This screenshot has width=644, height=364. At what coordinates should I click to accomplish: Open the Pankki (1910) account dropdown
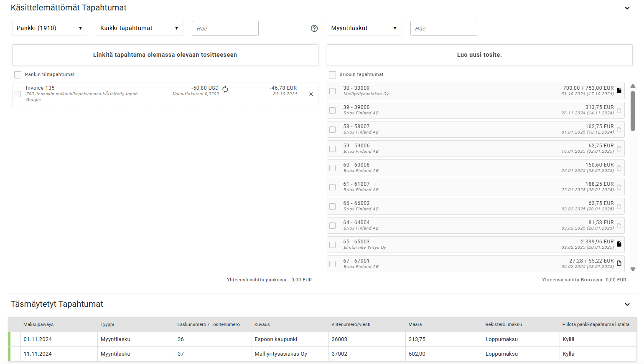click(50, 28)
